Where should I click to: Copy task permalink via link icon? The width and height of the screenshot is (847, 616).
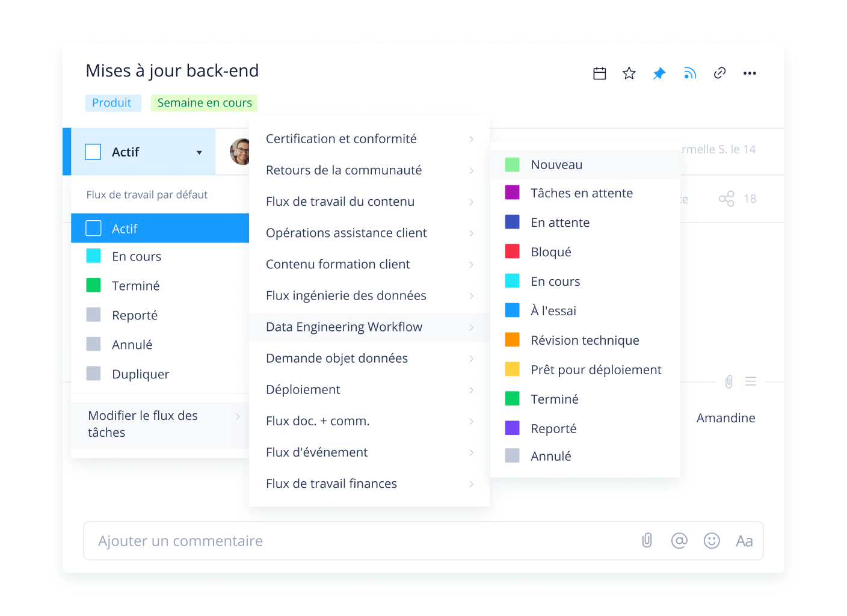pyautogui.click(x=719, y=73)
